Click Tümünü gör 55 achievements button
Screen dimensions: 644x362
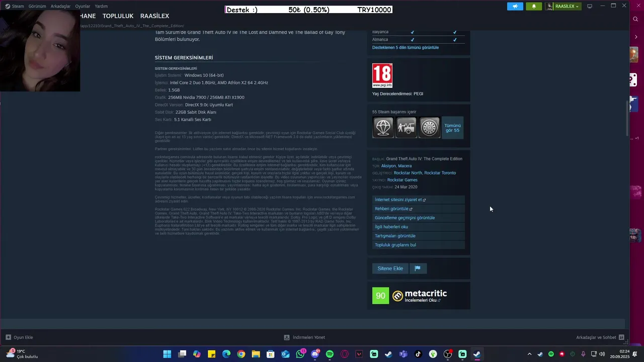pyautogui.click(x=452, y=128)
